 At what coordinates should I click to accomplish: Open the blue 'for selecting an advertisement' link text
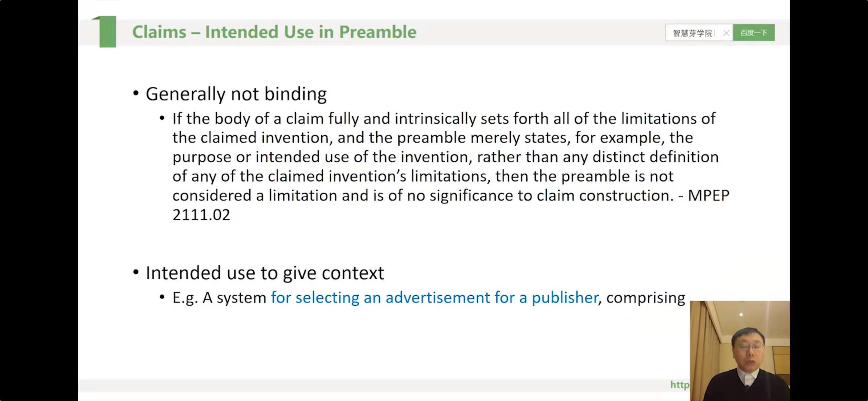[x=434, y=298]
